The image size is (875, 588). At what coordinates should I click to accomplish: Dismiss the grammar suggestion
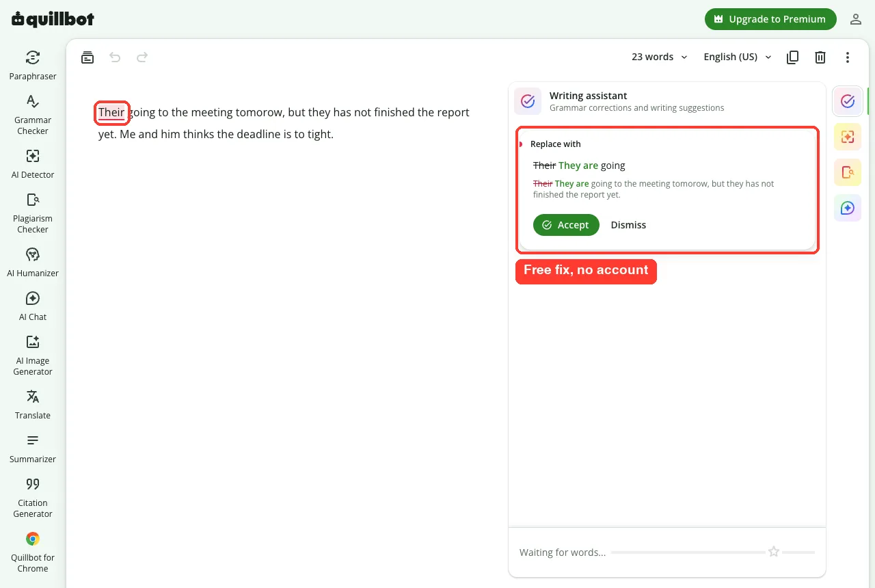click(x=628, y=225)
